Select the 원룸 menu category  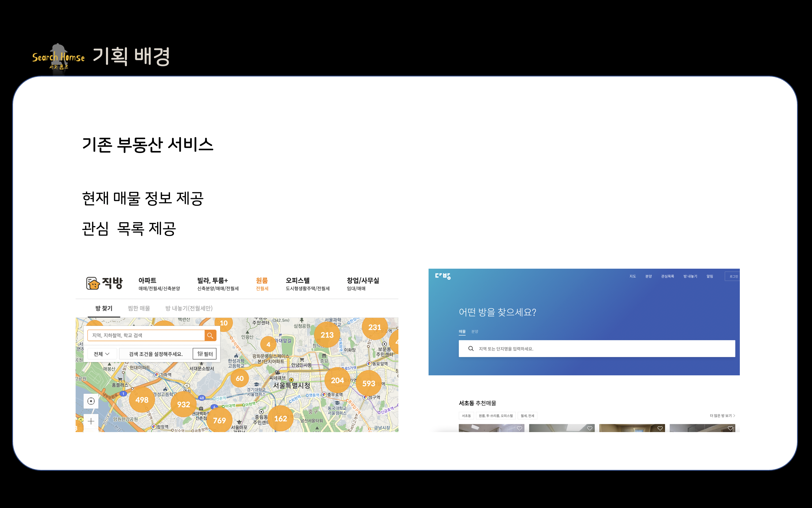(262, 284)
